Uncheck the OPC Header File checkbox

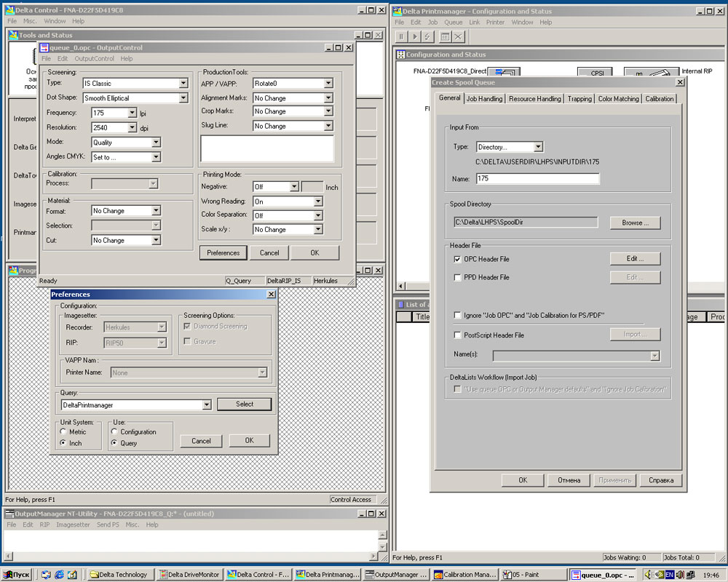tap(457, 259)
